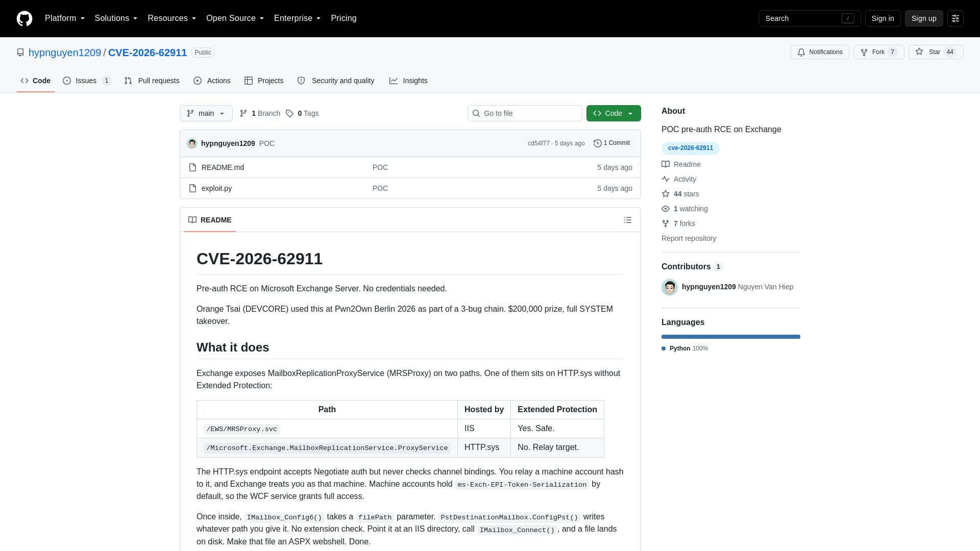Image resolution: width=980 pixels, height=551 pixels.
Task: Open hypnguyen1209 commit author link
Action: tap(228, 143)
